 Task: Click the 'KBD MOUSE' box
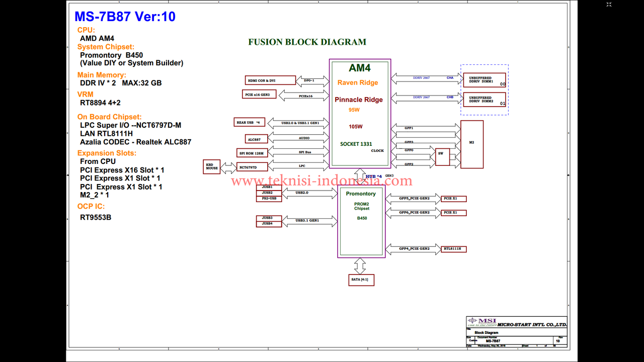(212, 166)
